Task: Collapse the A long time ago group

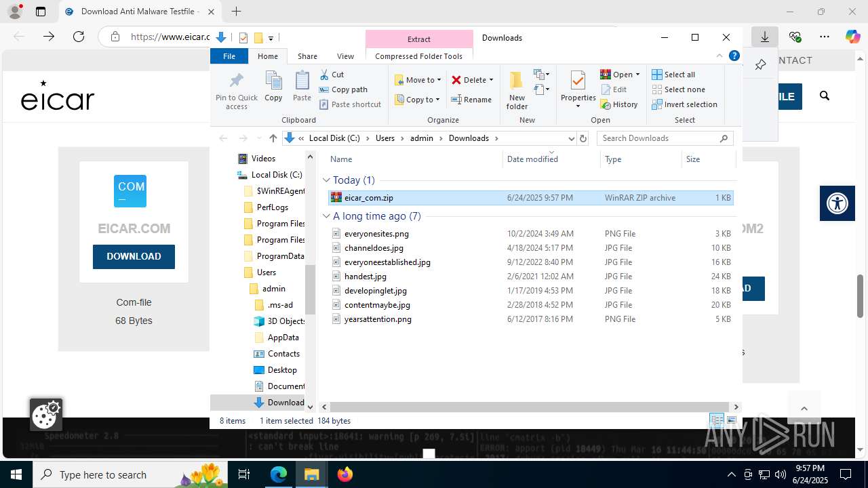Action: [326, 216]
